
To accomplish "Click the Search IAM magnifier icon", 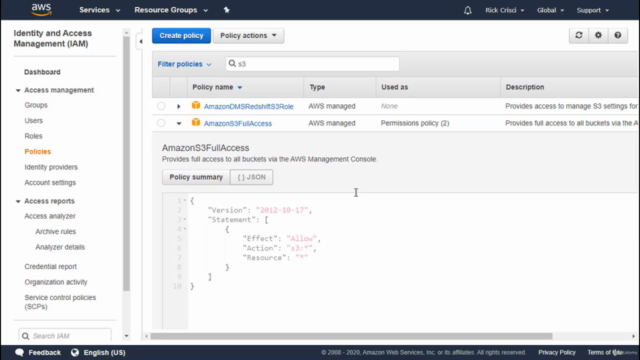I will [25, 336].
